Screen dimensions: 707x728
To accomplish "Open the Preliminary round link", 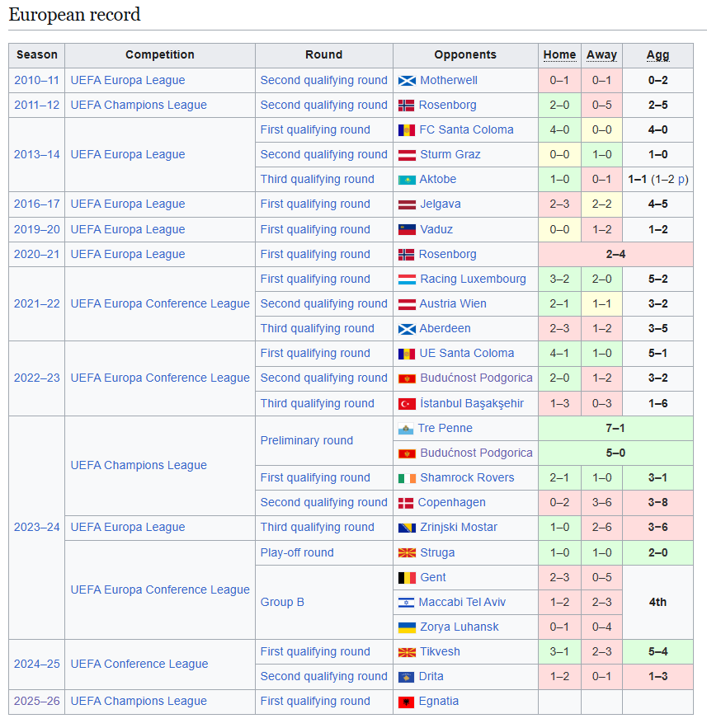I will pos(307,440).
